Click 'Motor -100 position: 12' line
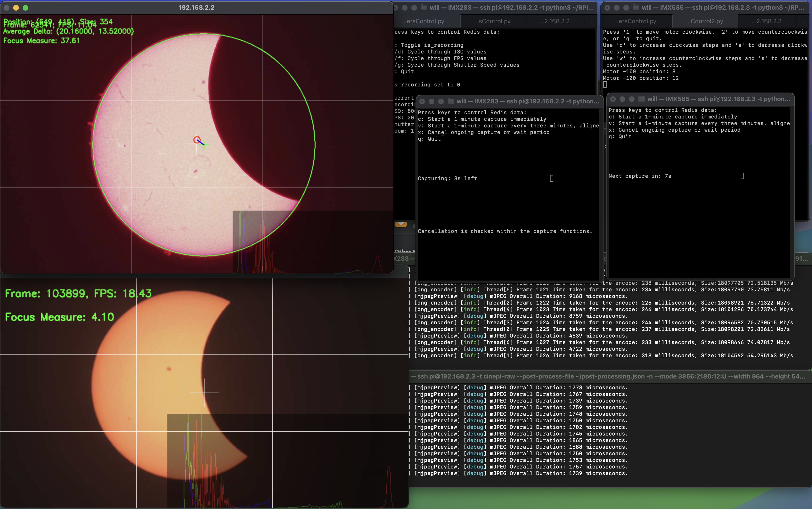This screenshot has width=812, height=509. tap(641, 78)
